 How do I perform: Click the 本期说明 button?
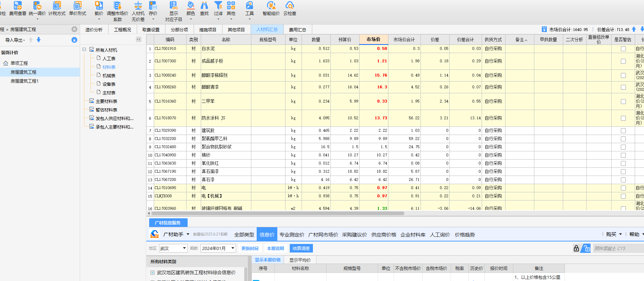[276, 248]
